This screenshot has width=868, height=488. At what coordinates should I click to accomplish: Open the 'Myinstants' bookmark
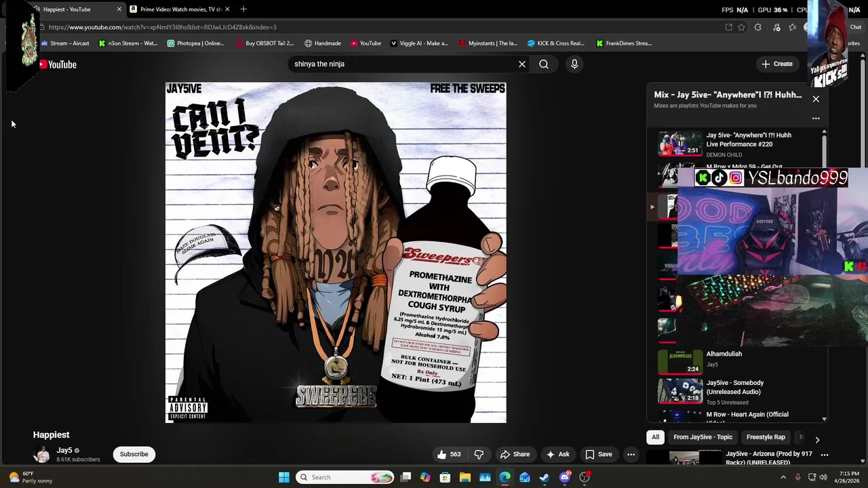[x=488, y=43]
